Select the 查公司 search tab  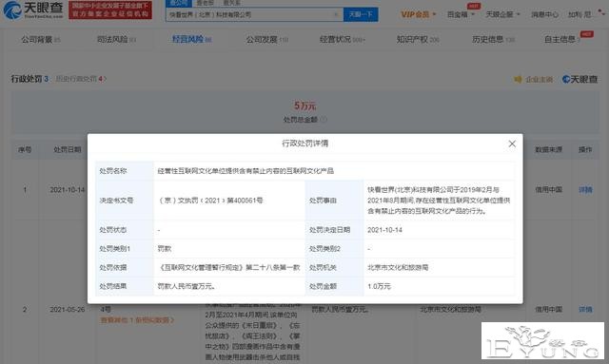point(178,3)
